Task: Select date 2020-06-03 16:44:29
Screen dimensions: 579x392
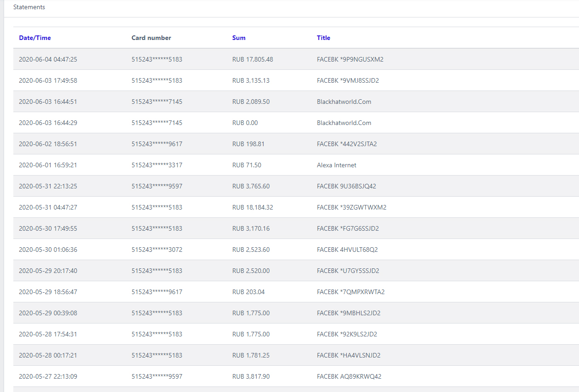Action: click(x=48, y=123)
